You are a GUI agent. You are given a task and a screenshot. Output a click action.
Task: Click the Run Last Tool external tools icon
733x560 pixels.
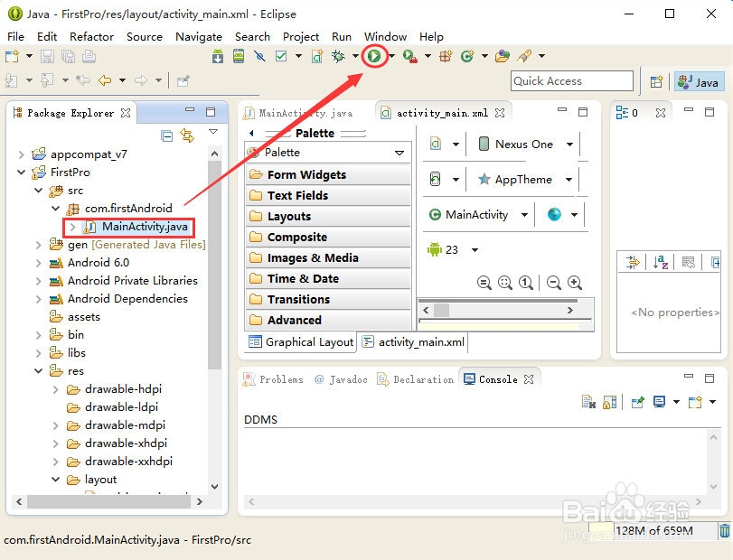coord(410,57)
